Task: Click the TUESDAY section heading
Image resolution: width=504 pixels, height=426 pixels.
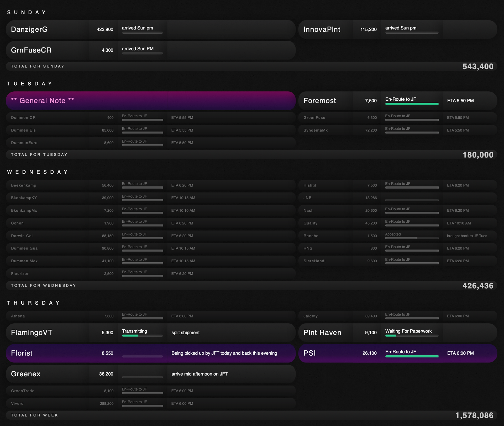Action: [x=30, y=84]
